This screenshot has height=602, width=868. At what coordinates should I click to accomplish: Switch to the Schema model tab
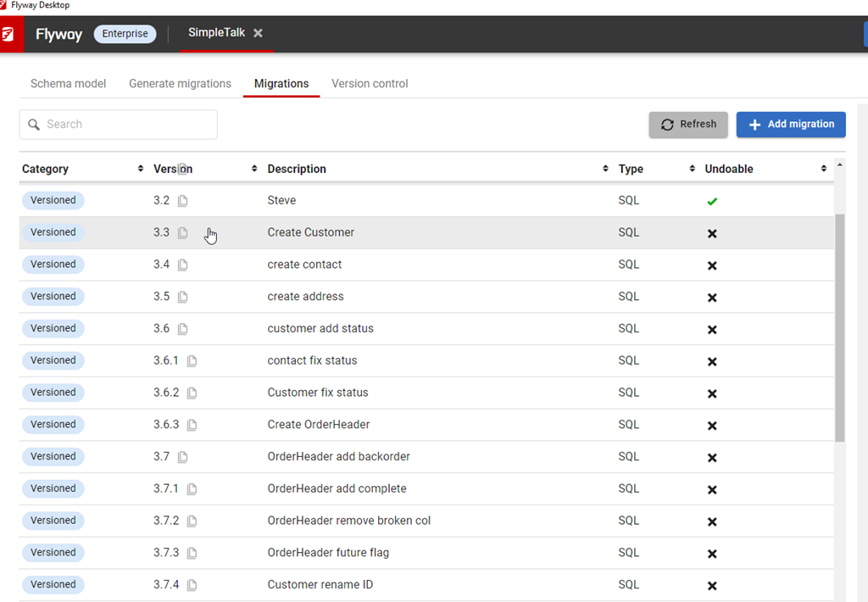pyautogui.click(x=68, y=83)
